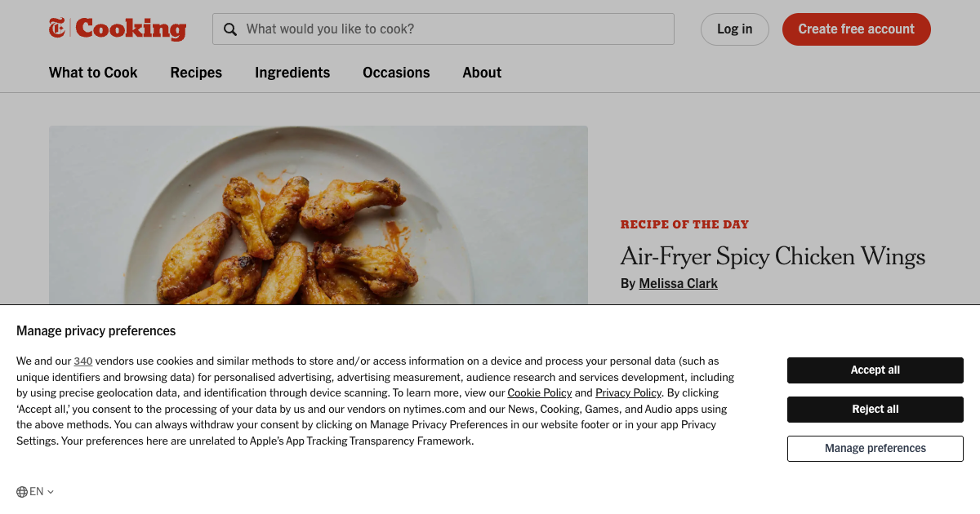Create a free account

[856, 29]
